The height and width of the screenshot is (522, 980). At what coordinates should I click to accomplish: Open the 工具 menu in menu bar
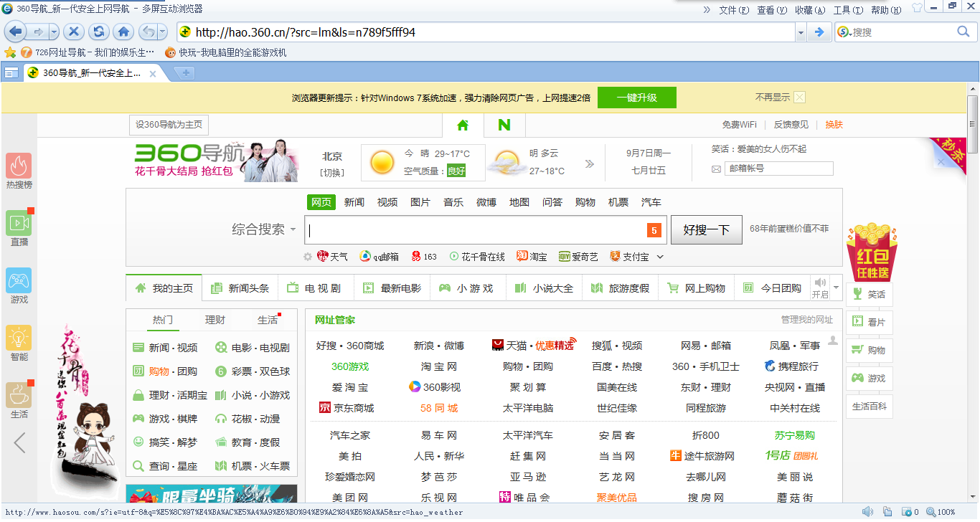847,10
